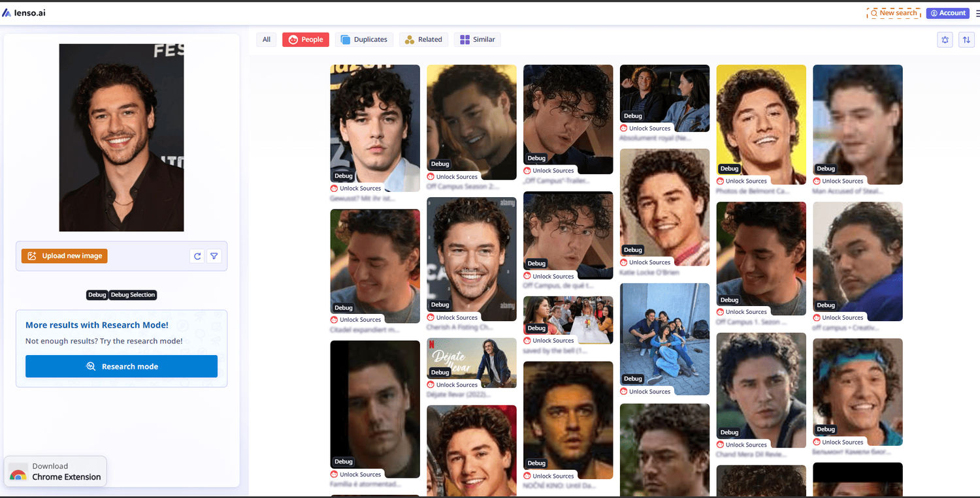This screenshot has height=498, width=980.
Task: Click Debug badge on 'Citadel expandiert m...' image
Action: click(344, 308)
